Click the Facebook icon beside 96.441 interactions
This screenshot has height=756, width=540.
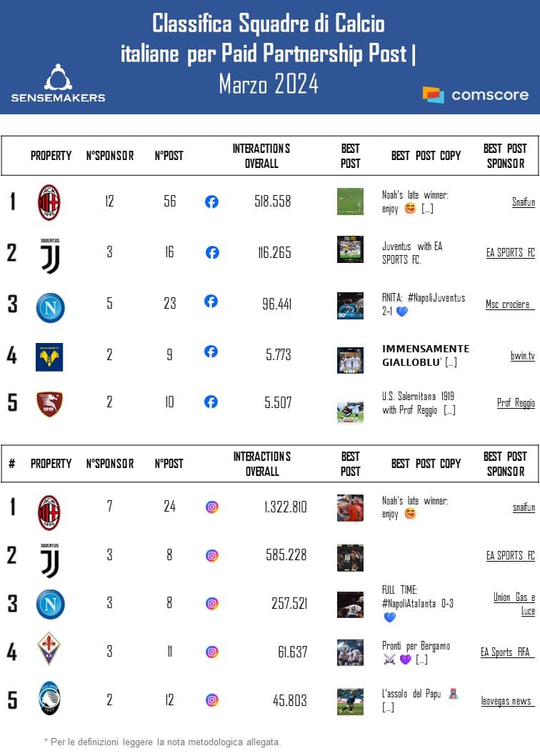pos(211,302)
